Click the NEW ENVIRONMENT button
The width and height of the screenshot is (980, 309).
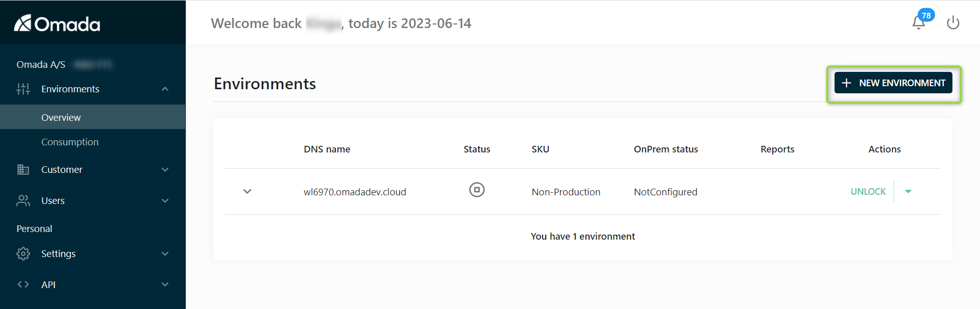tap(893, 83)
